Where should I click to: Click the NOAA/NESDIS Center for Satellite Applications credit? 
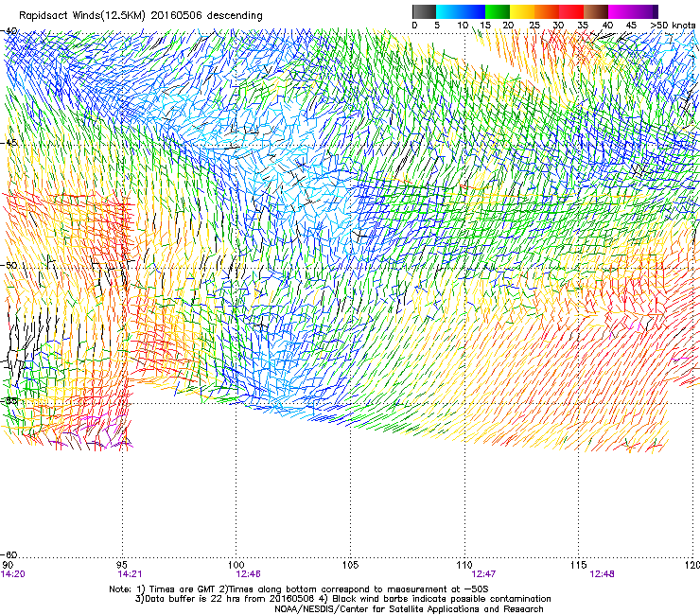coord(409,608)
